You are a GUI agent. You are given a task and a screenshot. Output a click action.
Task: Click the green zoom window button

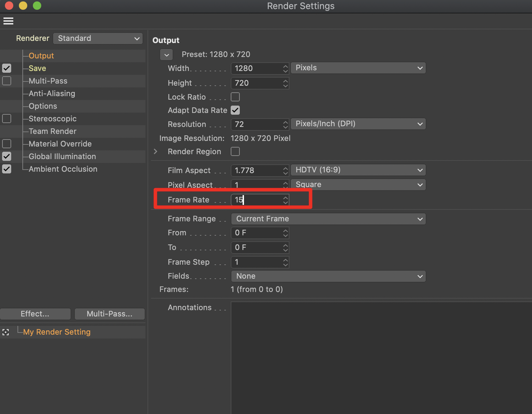37,6
